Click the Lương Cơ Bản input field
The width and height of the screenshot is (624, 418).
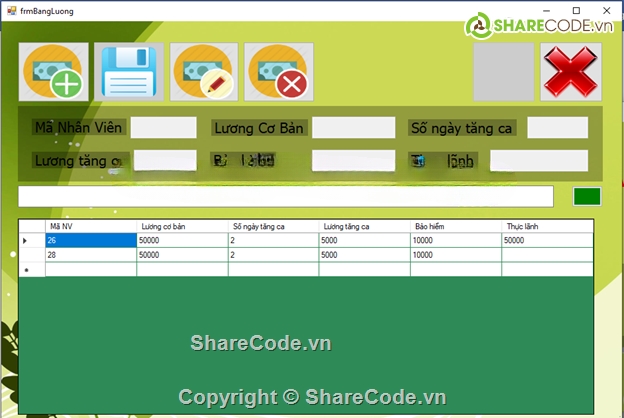353,127
